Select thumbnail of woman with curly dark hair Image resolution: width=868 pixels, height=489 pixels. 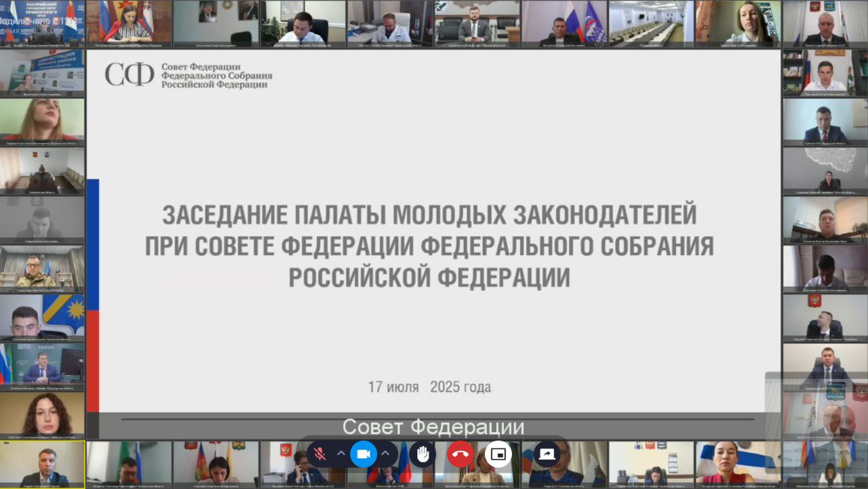click(42, 414)
